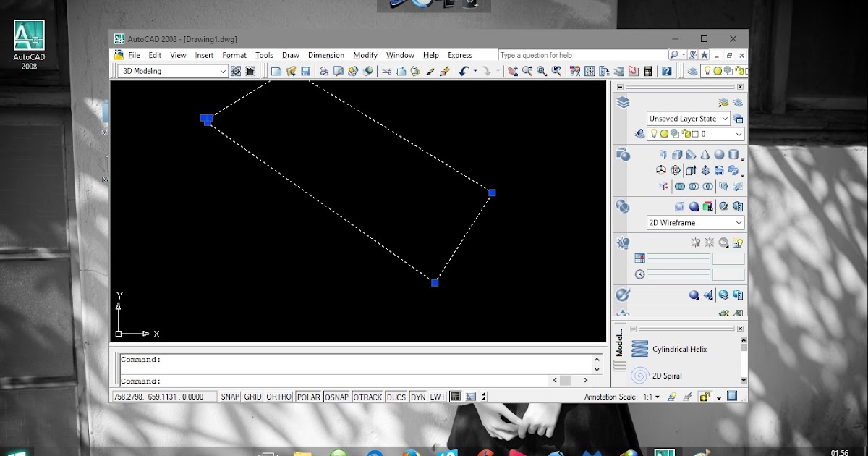
Task: Open the Format menu
Action: click(x=234, y=55)
